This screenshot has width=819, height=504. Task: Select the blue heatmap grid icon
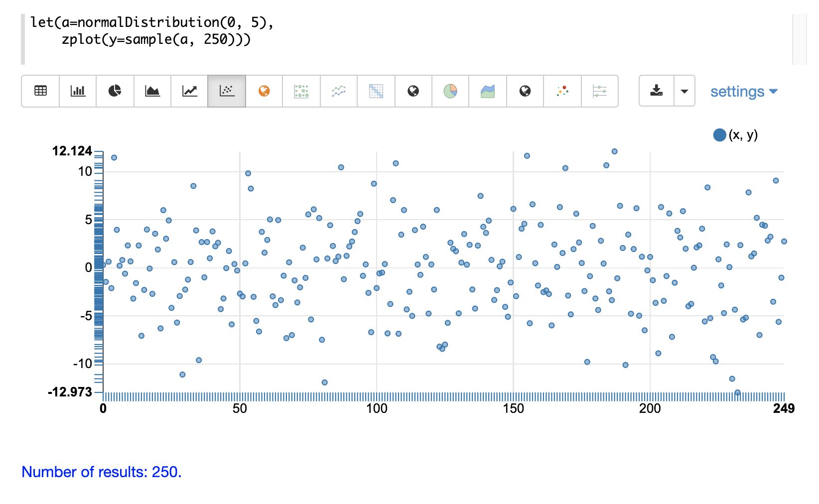[376, 91]
